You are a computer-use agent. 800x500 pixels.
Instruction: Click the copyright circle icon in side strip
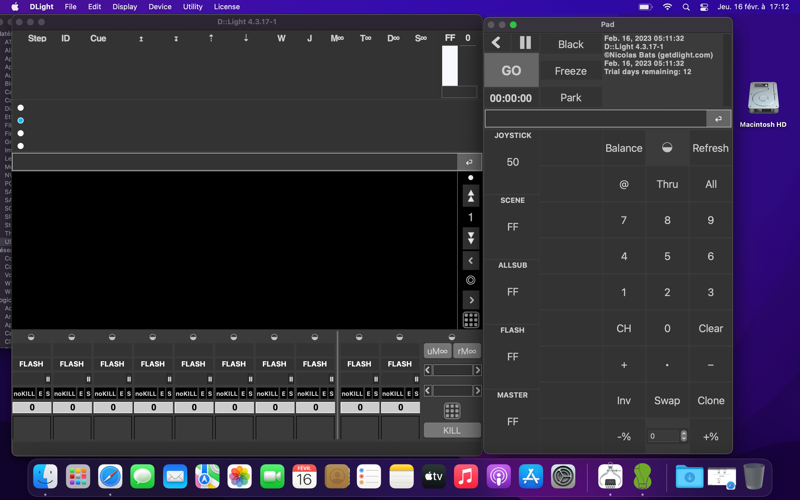(x=471, y=280)
